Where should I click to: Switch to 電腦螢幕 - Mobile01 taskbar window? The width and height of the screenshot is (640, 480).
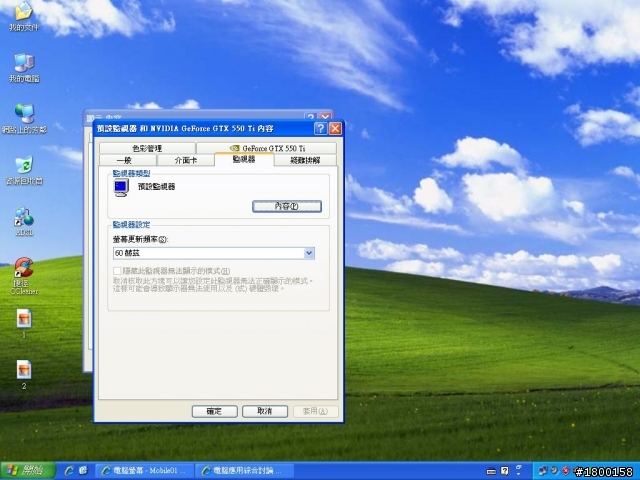(x=144, y=471)
